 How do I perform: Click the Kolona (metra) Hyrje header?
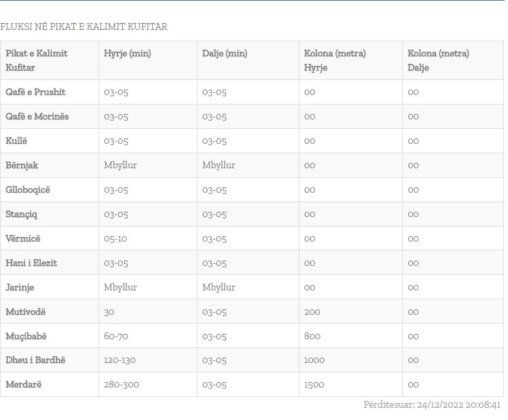[335, 60]
